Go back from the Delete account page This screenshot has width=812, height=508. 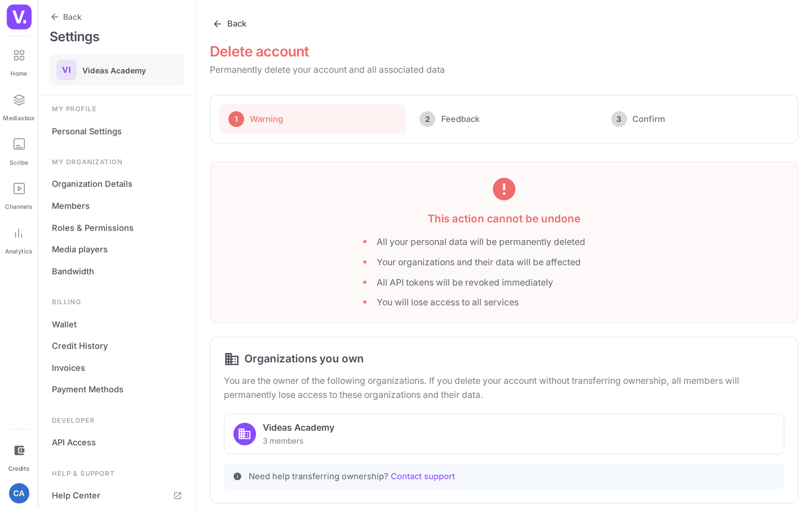click(x=229, y=24)
